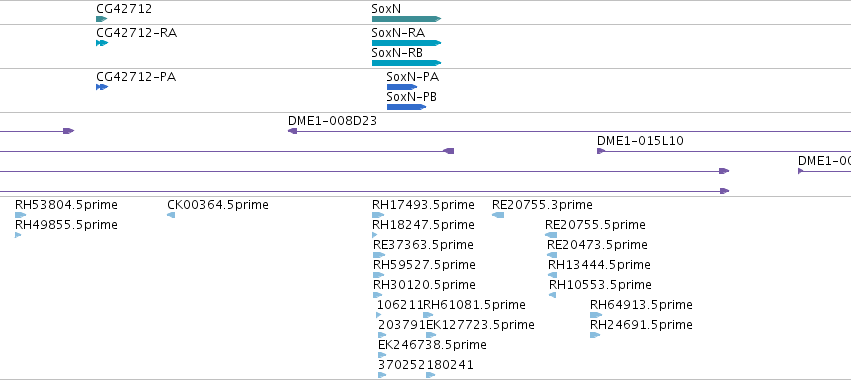Viewport: 851px width, 380px height.
Task: Select the CG42712-PA polypeptide glyph
Action: (x=102, y=87)
